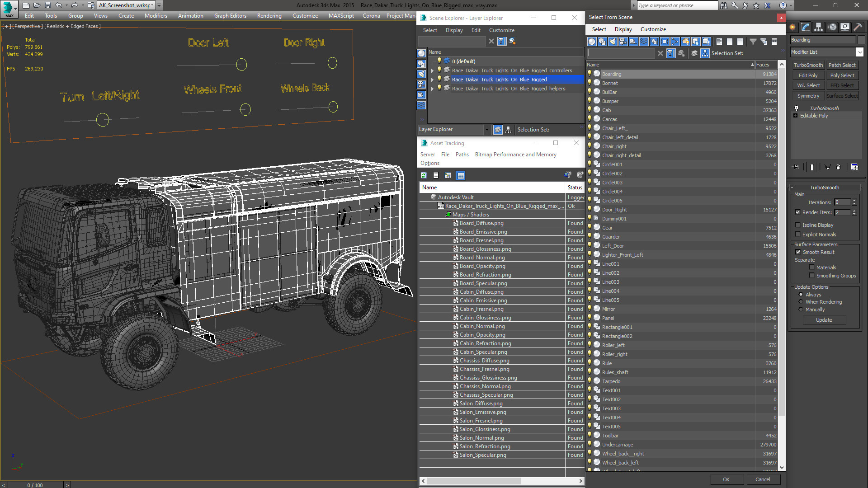Enable Isoline Display checkbox
Image resolution: width=868 pixels, height=488 pixels.
(x=797, y=225)
